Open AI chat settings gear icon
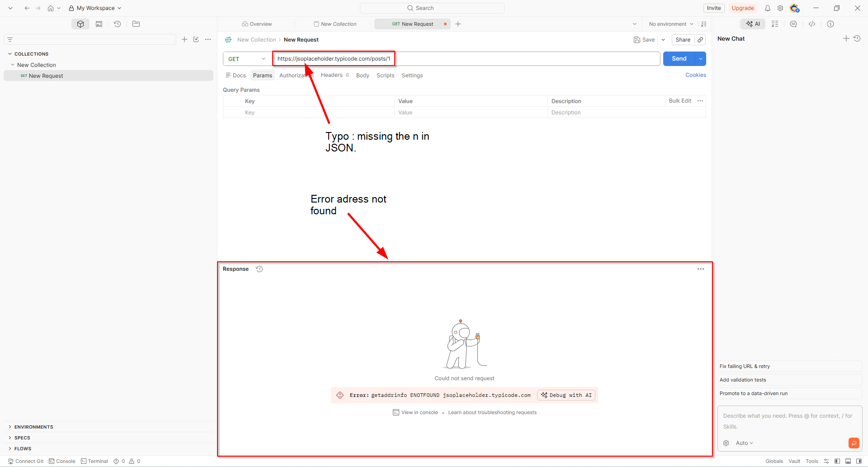 [x=726, y=443]
